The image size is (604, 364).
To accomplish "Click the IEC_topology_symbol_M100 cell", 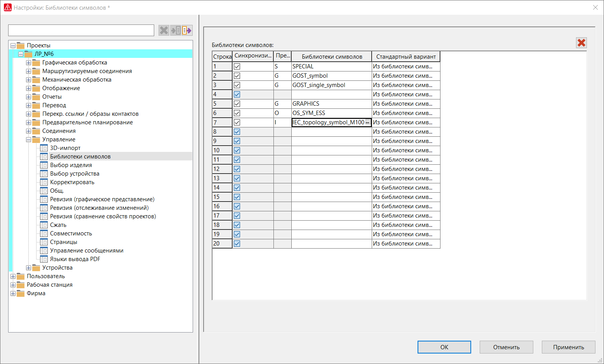I will click(x=328, y=122).
